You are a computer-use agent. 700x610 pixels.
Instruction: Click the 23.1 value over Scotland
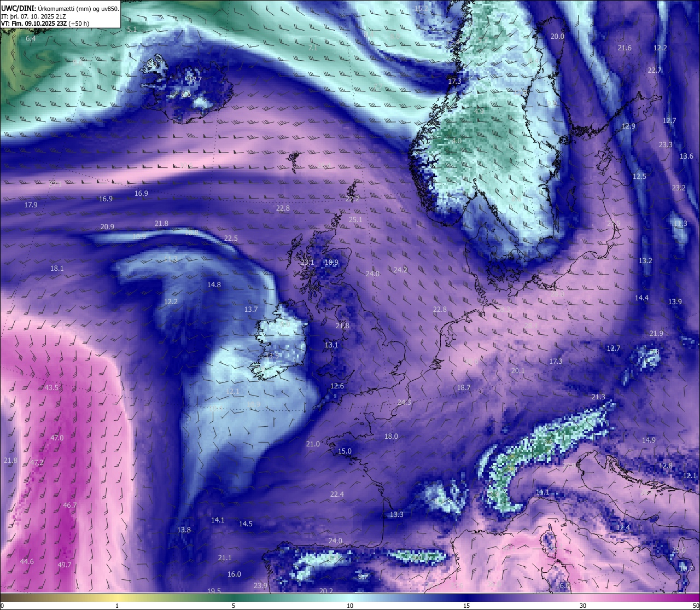tap(307, 263)
